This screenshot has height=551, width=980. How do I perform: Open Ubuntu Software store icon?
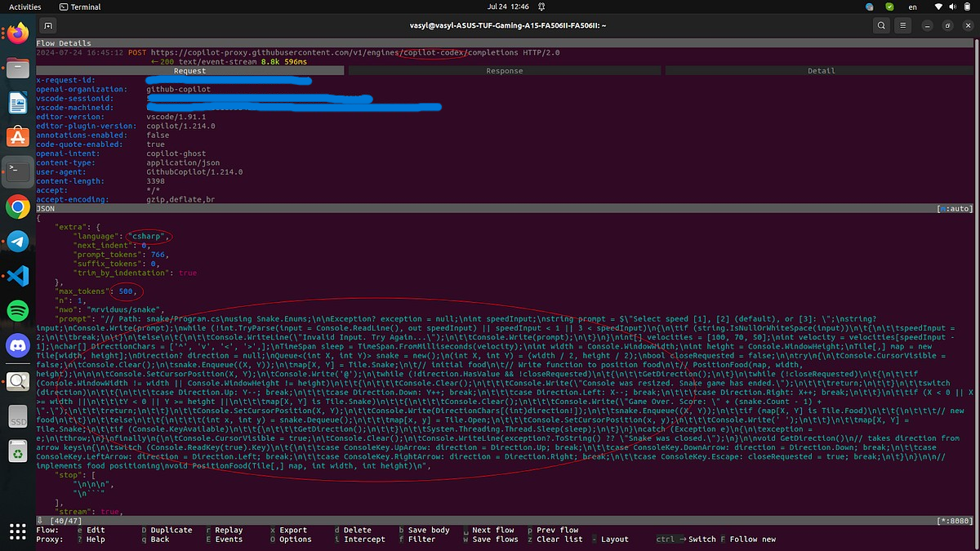tap(18, 137)
